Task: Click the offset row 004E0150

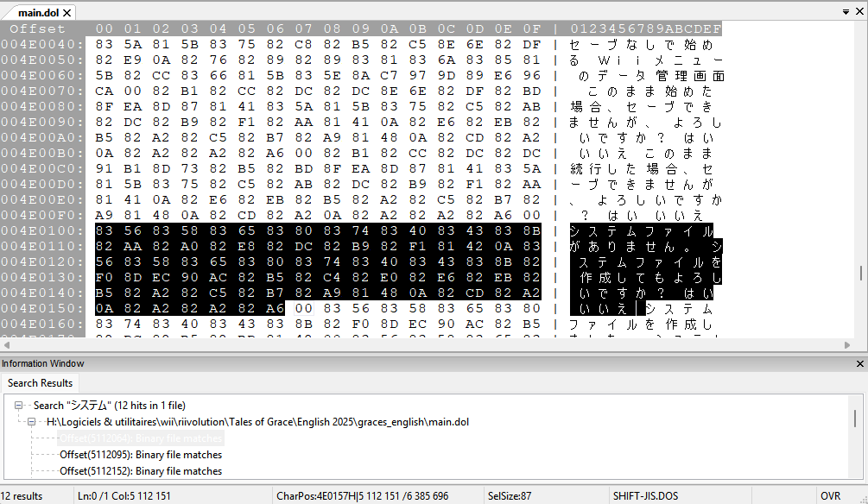Action: coord(42,308)
